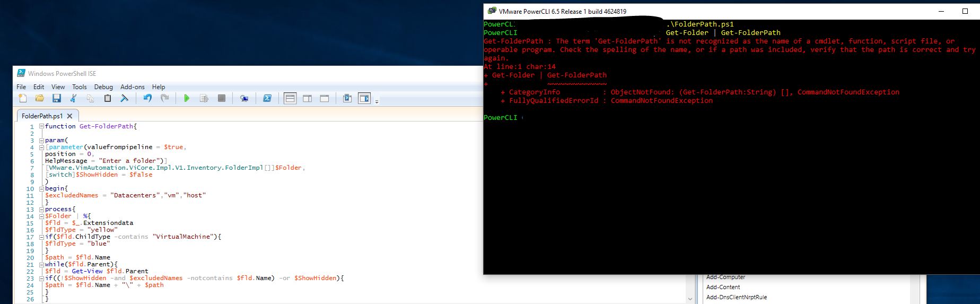Show the script pane on the right
The image size is (980, 304).
(307, 98)
